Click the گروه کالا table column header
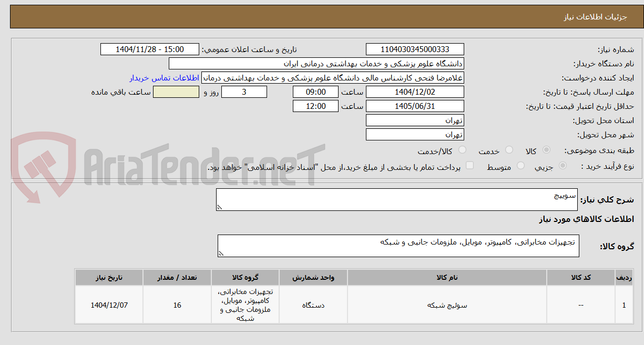The image size is (644, 345). coord(246,278)
